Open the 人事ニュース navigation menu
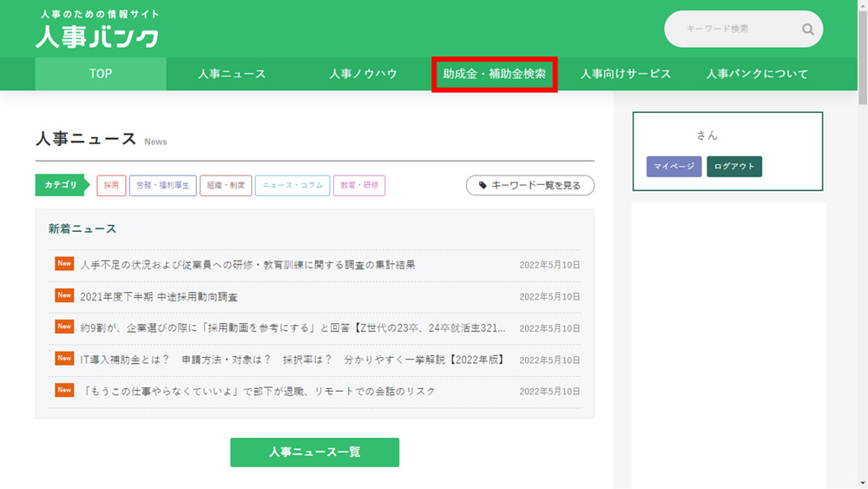 point(231,74)
